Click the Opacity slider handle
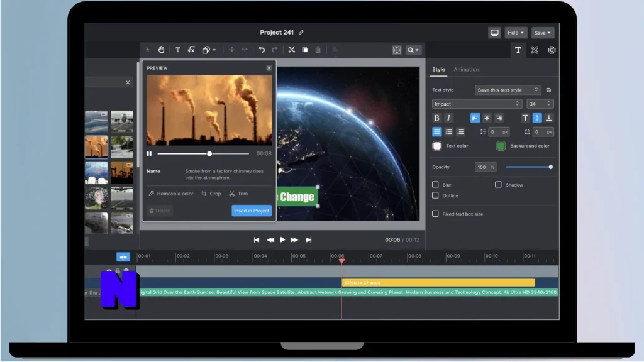644x362 pixels. (x=550, y=167)
